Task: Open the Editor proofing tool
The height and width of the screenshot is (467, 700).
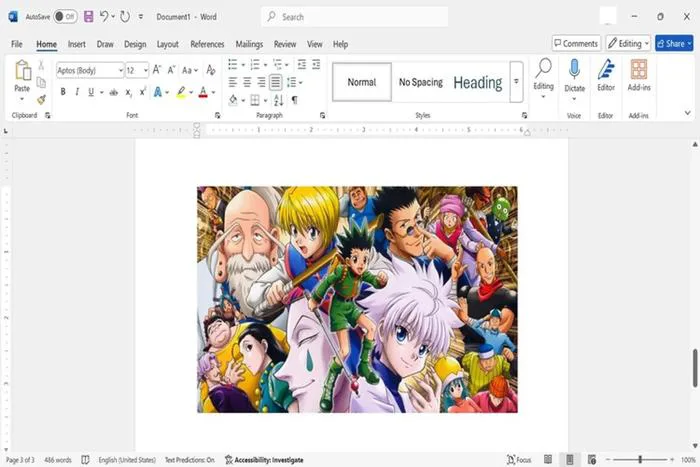Action: tap(606, 75)
